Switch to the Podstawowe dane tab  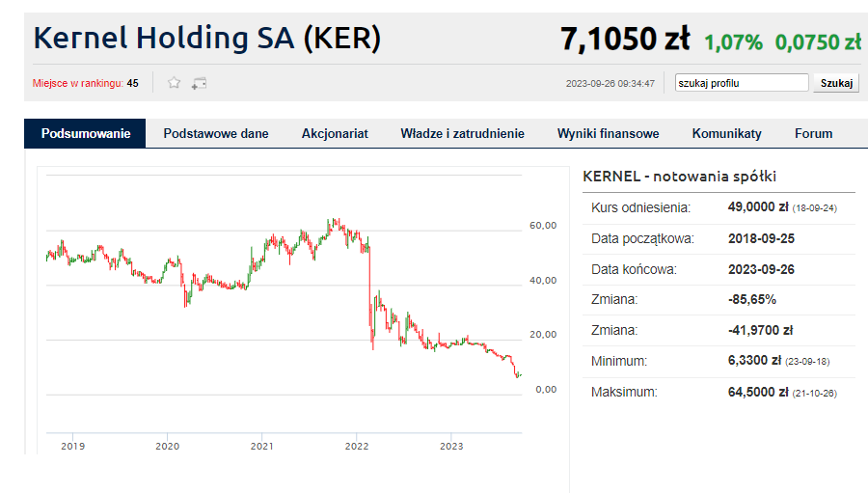click(x=216, y=134)
